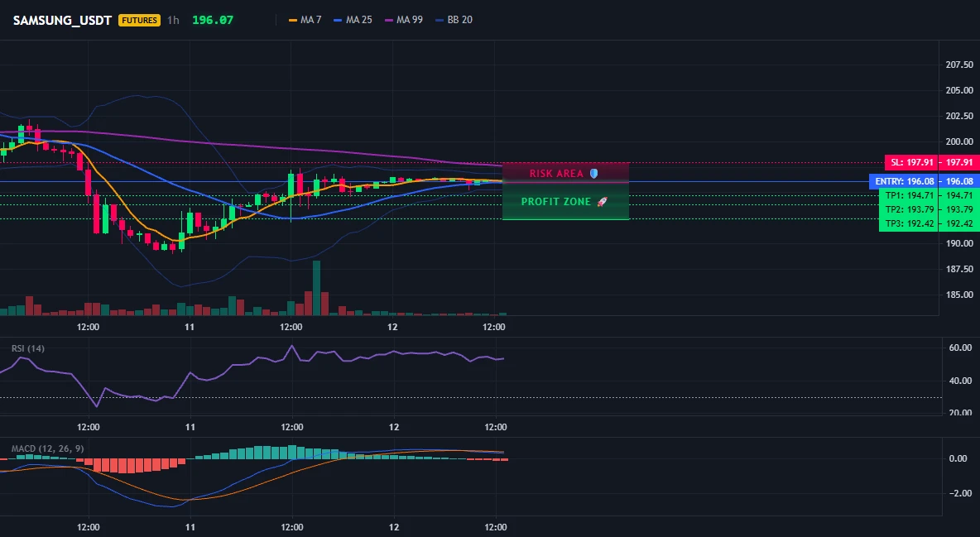
Task: Select the 1h timeframe label
Action: coord(173,20)
